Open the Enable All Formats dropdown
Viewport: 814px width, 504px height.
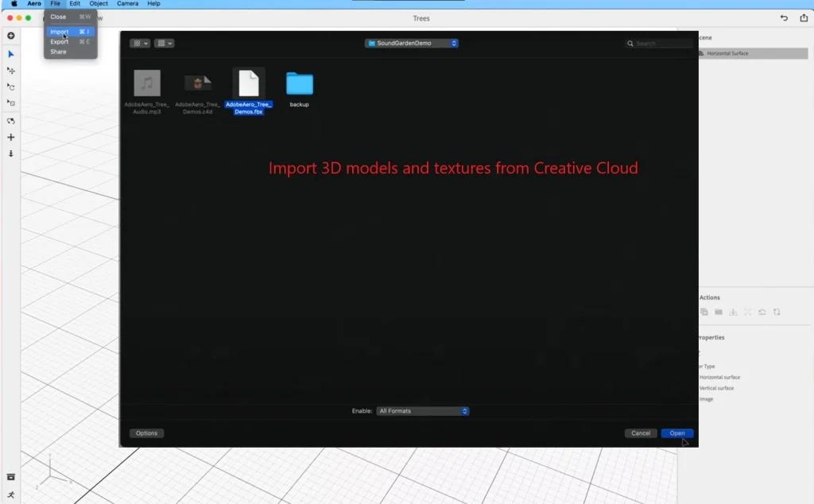[423, 411]
